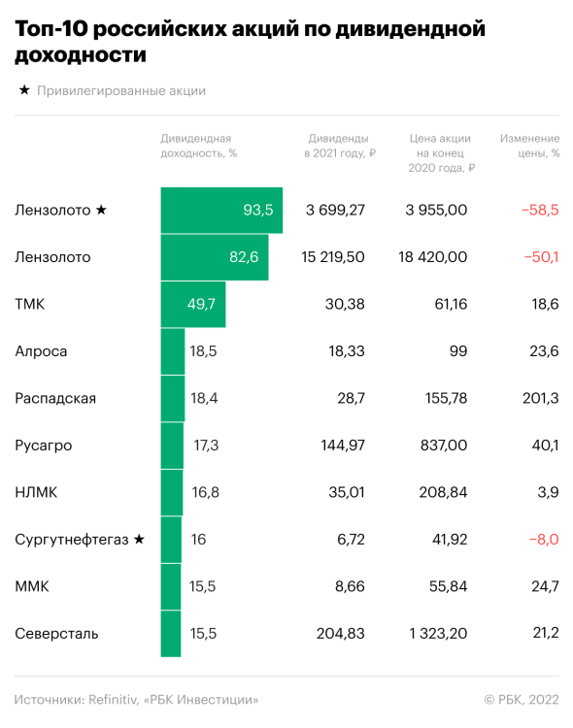Click the © РБК, 2022 copyright text
The image size is (573, 728).
pyautogui.click(x=522, y=699)
